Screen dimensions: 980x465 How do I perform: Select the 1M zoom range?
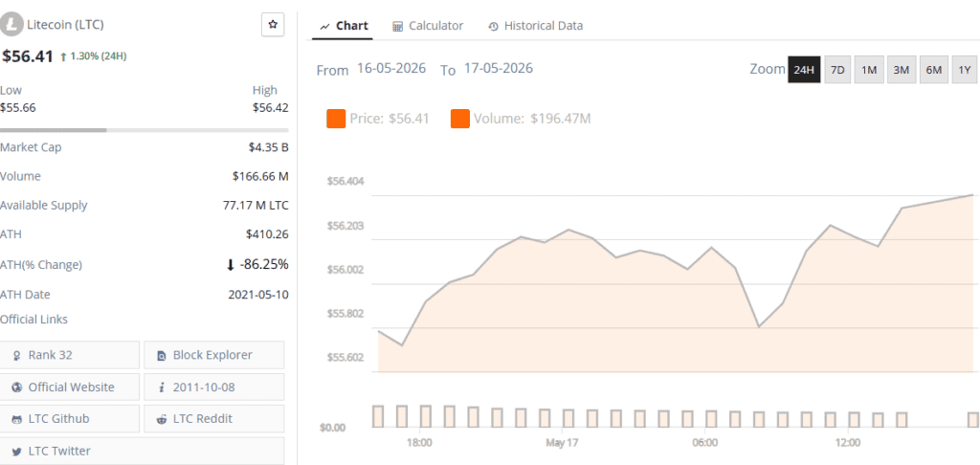click(869, 70)
